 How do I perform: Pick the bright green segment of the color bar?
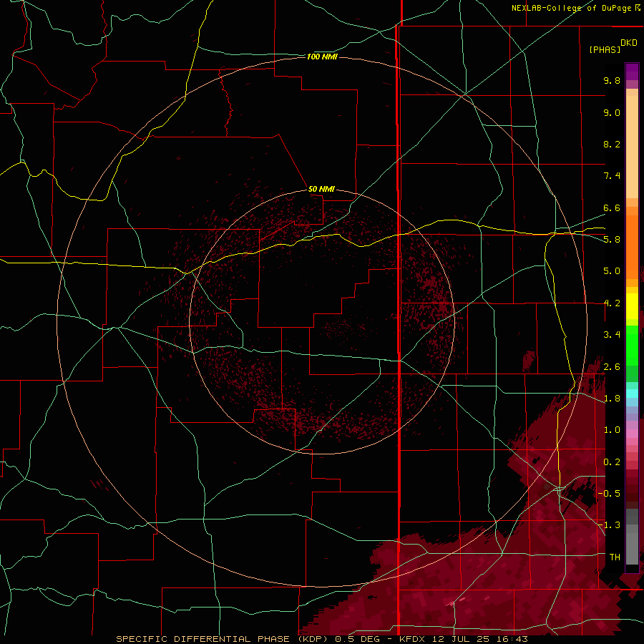[632, 346]
